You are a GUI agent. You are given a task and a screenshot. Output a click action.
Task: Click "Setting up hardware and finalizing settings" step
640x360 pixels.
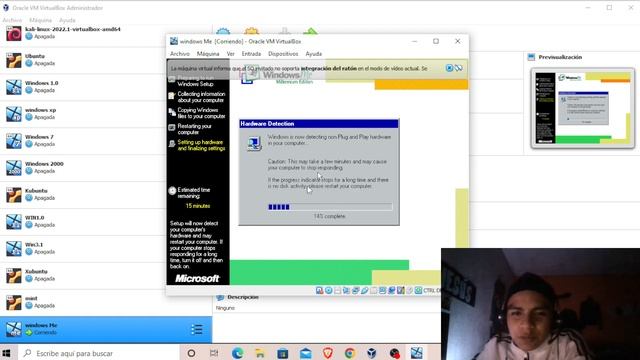point(201,145)
